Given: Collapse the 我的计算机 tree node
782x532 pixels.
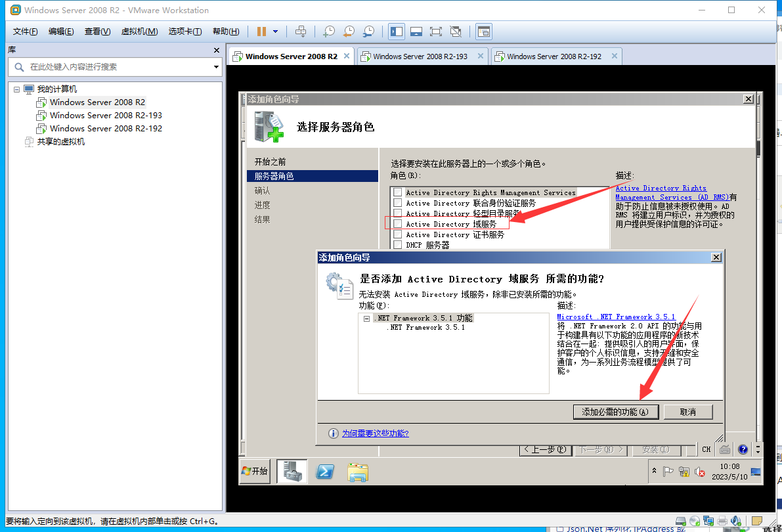Looking at the screenshot, I should coord(16,89).
